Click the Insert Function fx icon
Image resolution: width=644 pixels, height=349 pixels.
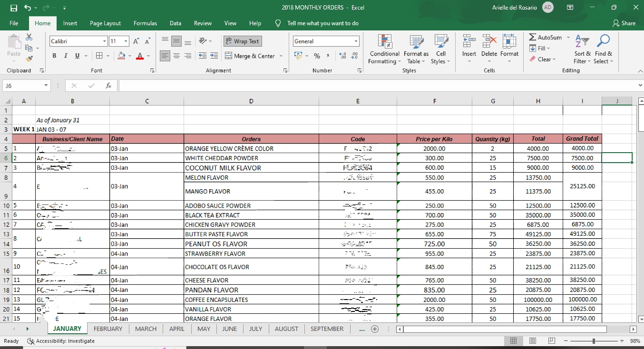[x=108, y=86]
